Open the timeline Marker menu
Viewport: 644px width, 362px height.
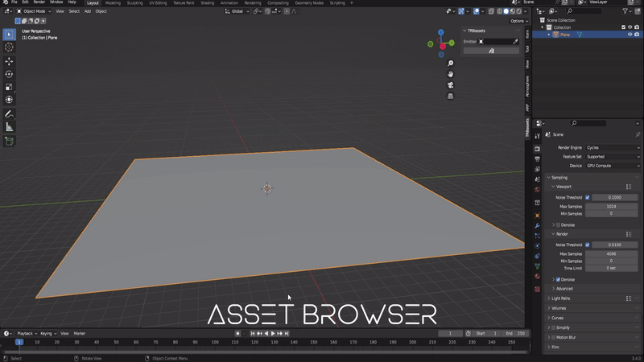pyautogui.click(x=79, y=334)
